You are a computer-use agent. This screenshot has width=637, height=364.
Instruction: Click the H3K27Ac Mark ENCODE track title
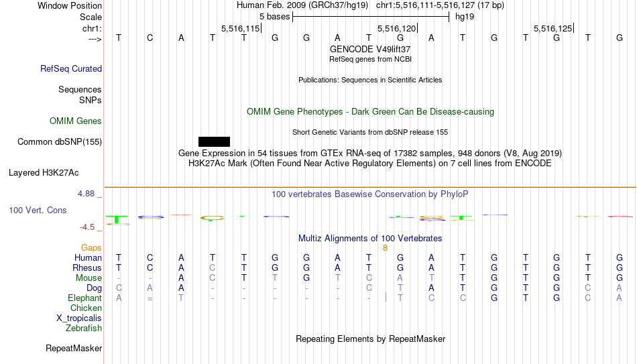(370, 164)
